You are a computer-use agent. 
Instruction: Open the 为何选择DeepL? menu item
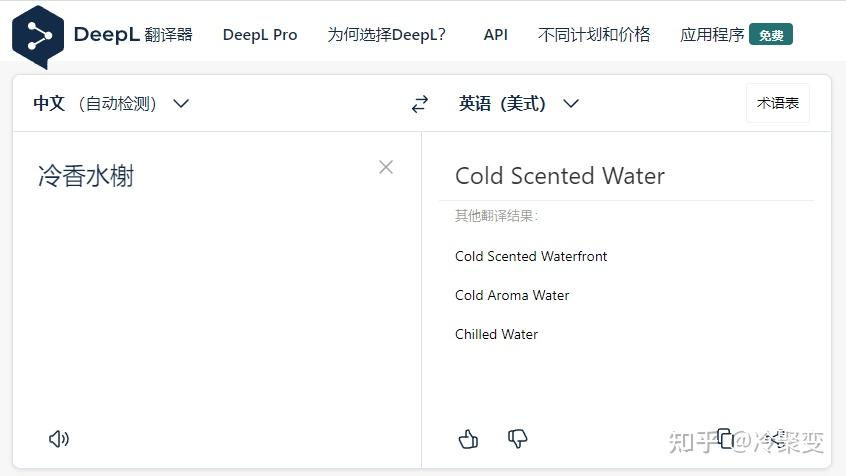(386, 34)
